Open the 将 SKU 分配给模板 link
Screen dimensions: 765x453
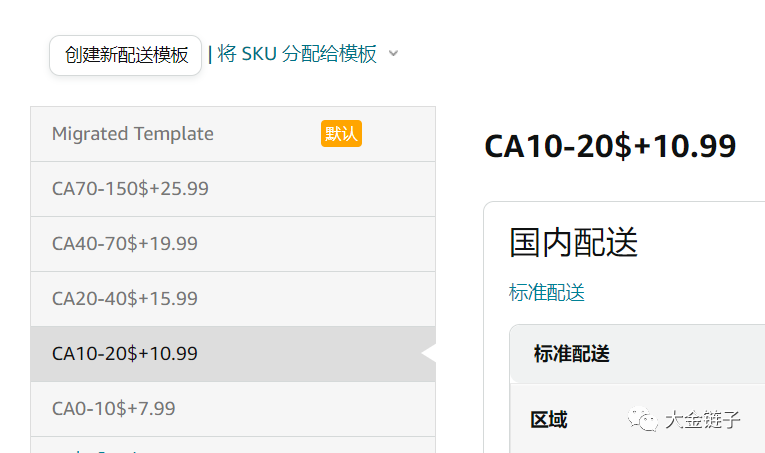pyautogui.click(x=297, y=54)
